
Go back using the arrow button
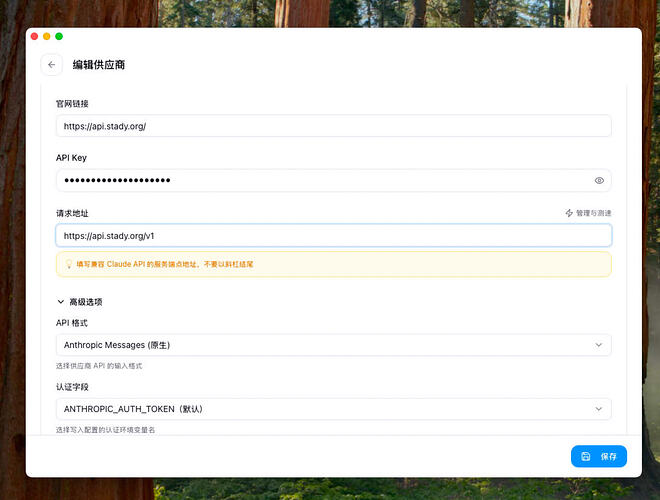pos(51,65)
